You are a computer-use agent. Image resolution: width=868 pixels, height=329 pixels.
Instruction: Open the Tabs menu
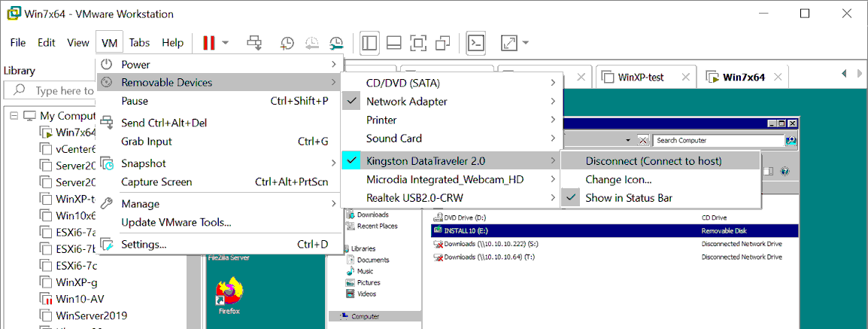point(139,43)
